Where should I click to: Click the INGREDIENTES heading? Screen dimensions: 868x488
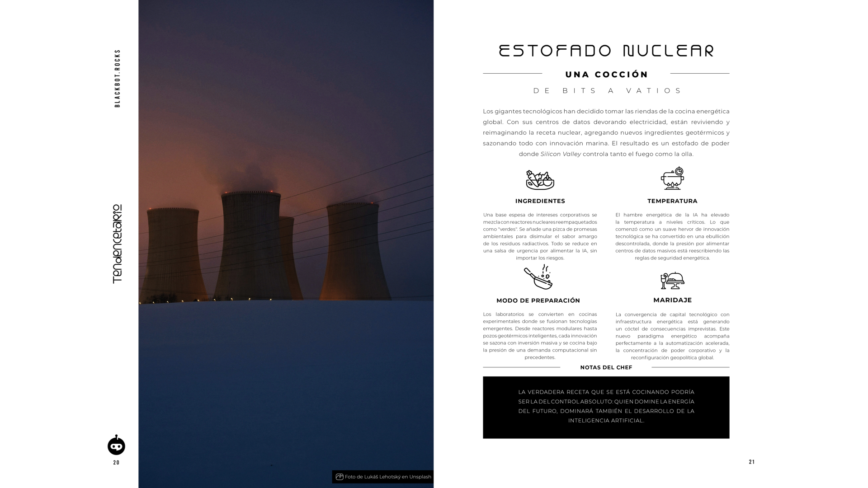[540, 201]
